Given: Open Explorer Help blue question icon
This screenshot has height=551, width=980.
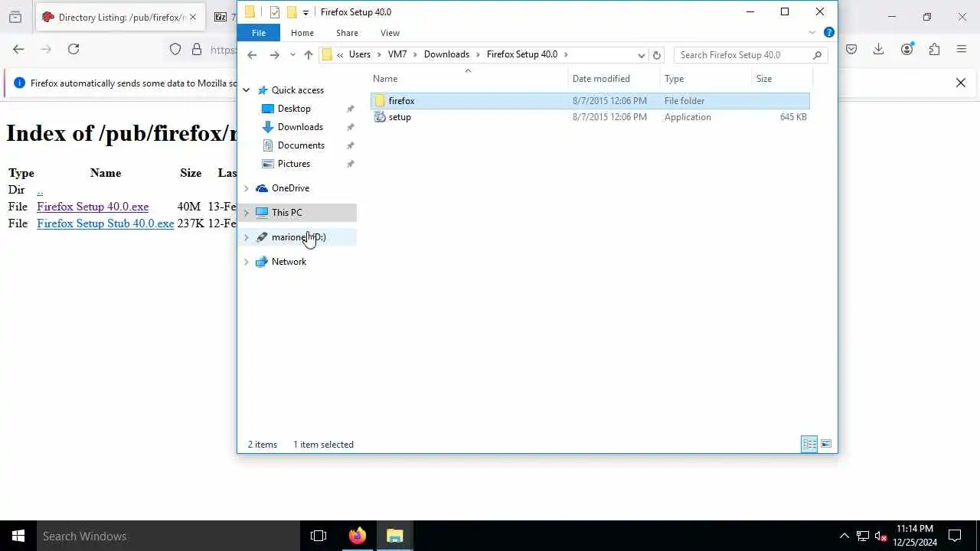Looking at the screenshot, I should [x=828, y=33].
